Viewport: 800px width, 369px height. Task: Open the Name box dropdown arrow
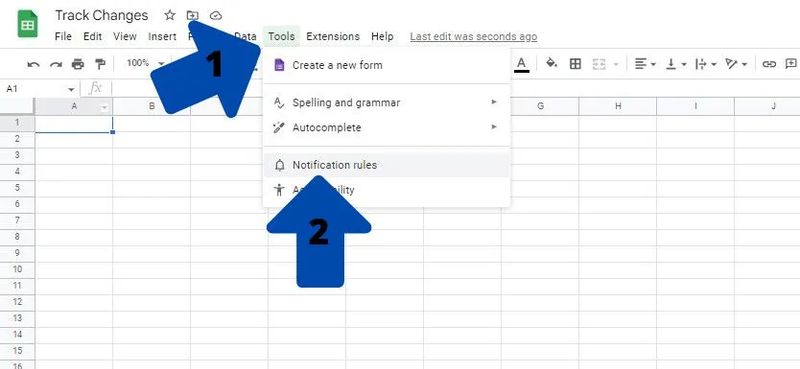[x=71, y=89]
